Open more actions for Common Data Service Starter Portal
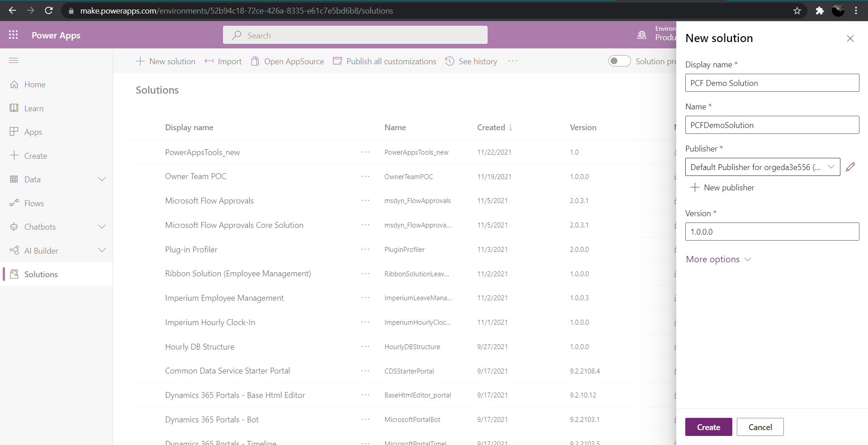This screenshot has width=868, height=445. (x=365, y=371)
